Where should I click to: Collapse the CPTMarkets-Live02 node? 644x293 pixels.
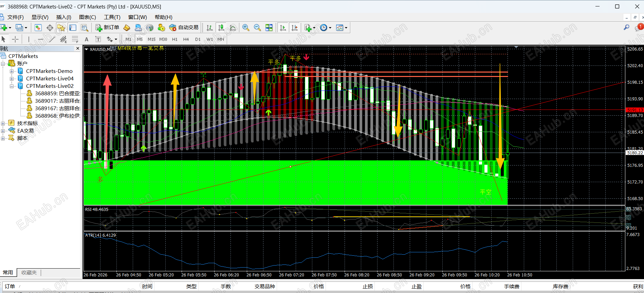coord(12,86)
